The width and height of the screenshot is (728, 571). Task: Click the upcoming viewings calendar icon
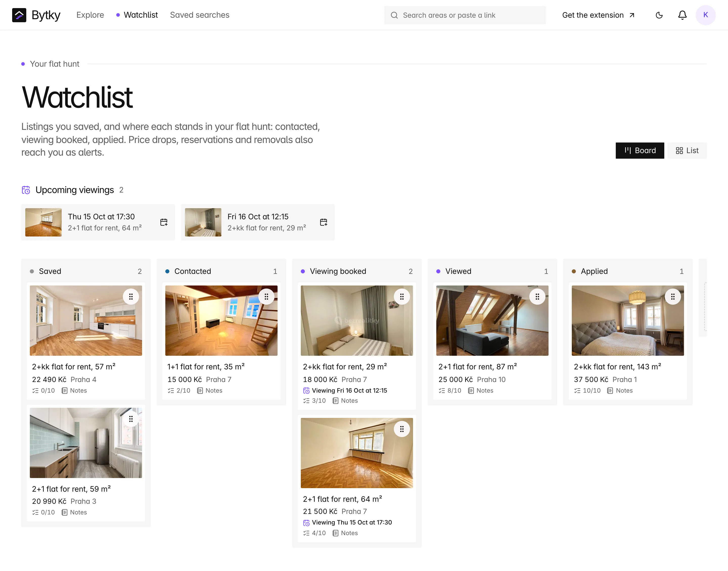[26, 190]
